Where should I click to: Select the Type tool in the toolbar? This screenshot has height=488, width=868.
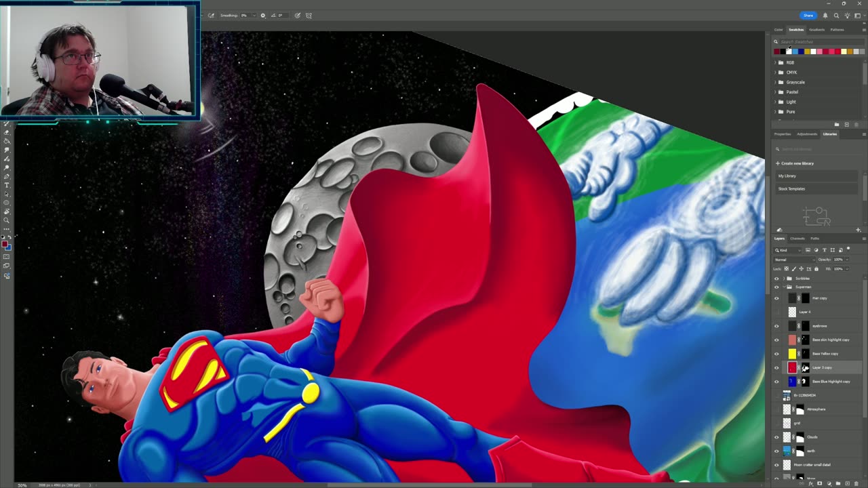[x=7, y=185]
